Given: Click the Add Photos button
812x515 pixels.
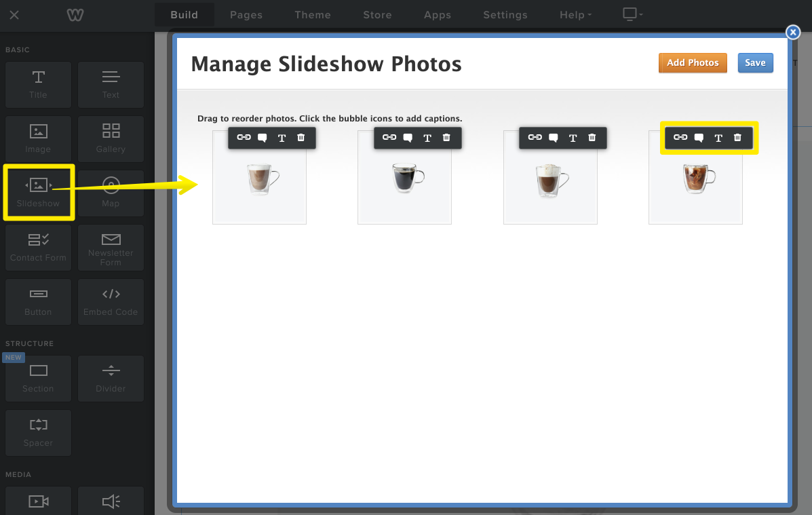Looking at the screenshot, I should 693,62.
